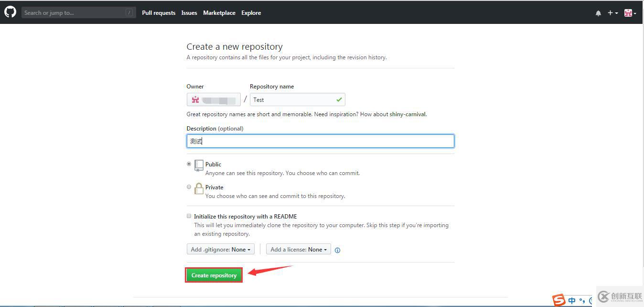Go to Issues in the top navigation
Screen dimensions: 644x307
(x=189, y=13)
